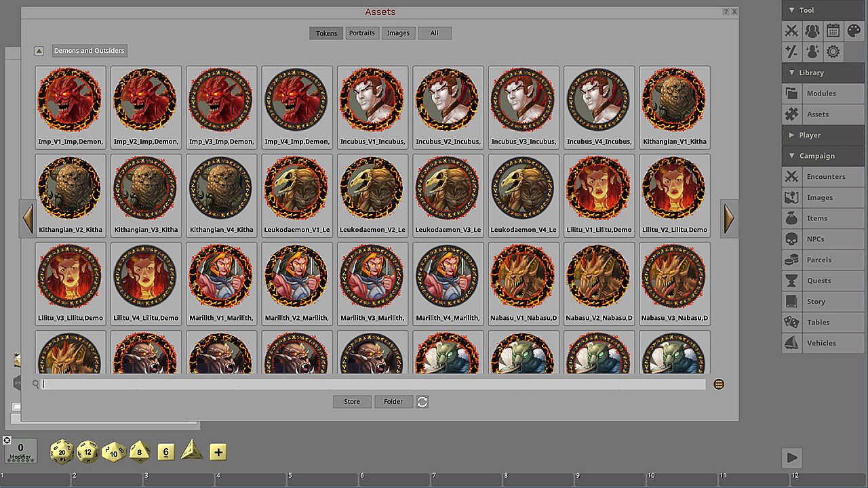This screenshot has width=868, height=488.
Task: Select the Nabasu_V1 token thumbnail
Action: tap(524, 283)
